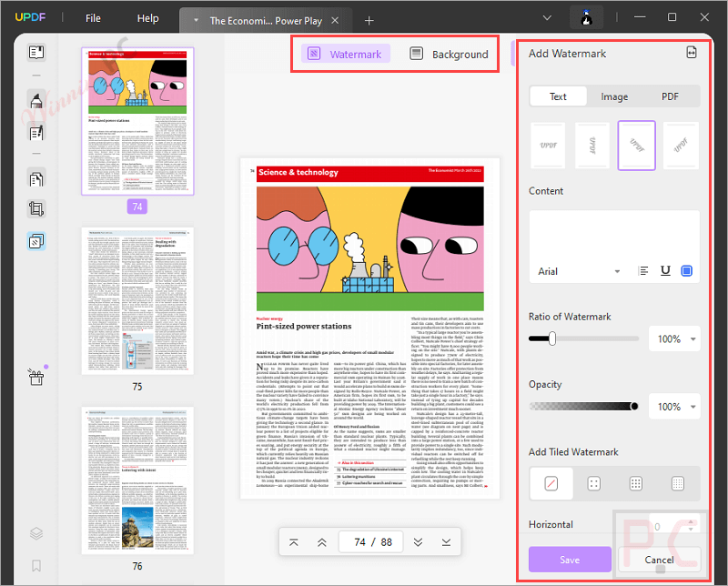Screen dimensions: 728x586
Task: Jump to the first page
Action: pos(293,542)
